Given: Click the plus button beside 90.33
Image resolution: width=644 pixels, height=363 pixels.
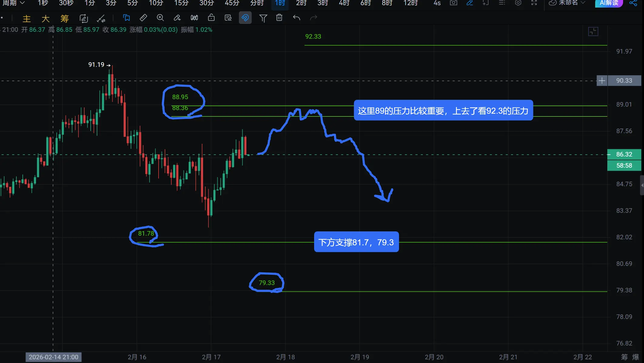Looking at the screenshot, I should pyautogui.click(x=602, y=81).
